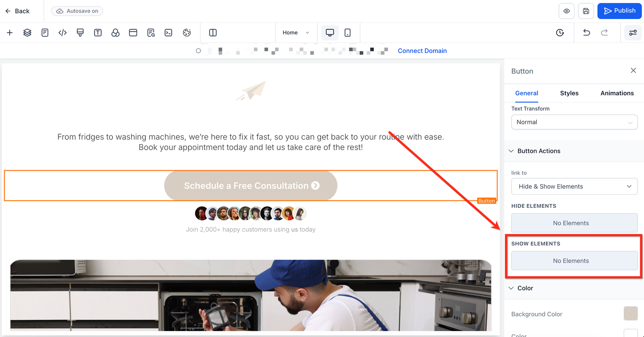Open the Home page dropdown
Viewport: 644px width, 337px height.
pos(296,33)
